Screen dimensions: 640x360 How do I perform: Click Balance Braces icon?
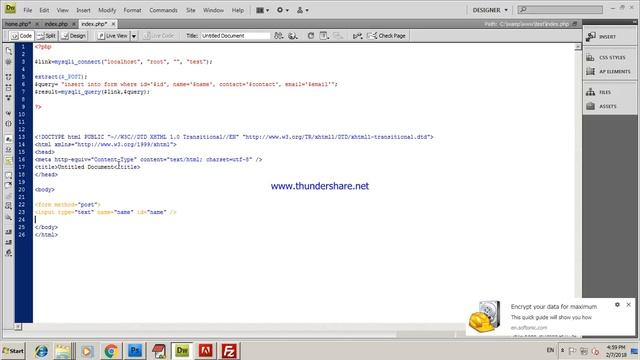9,124
